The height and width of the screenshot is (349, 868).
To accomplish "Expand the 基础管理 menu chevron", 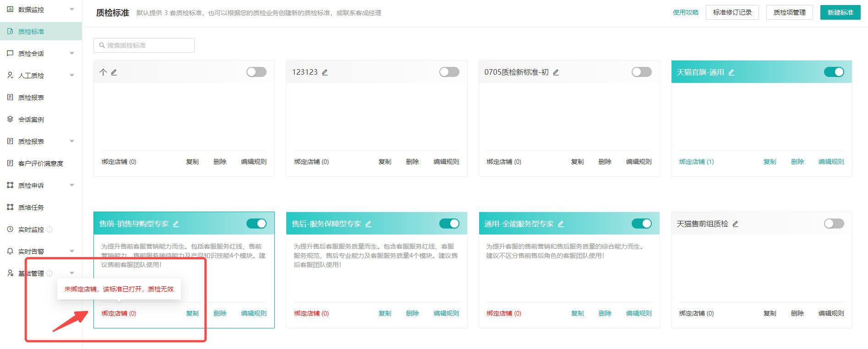I will tap(72, 273).
